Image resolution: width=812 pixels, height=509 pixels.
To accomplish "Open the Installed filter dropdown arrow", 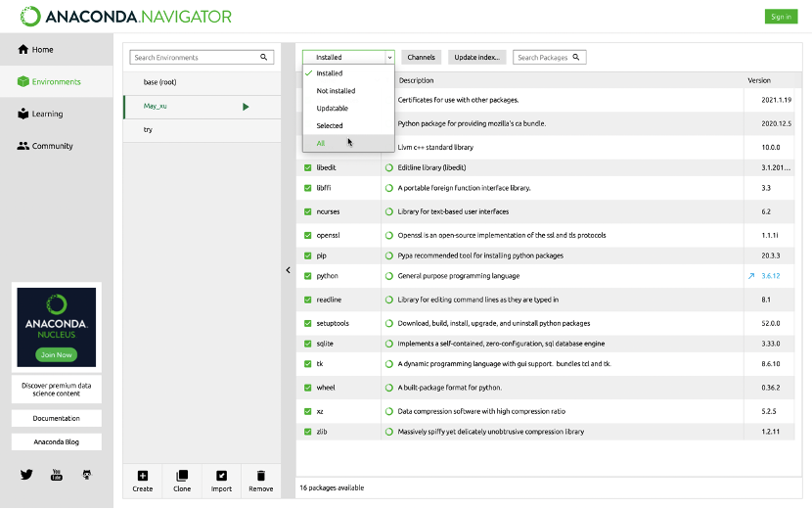I will pyautogui.click(x=389, y=57).
